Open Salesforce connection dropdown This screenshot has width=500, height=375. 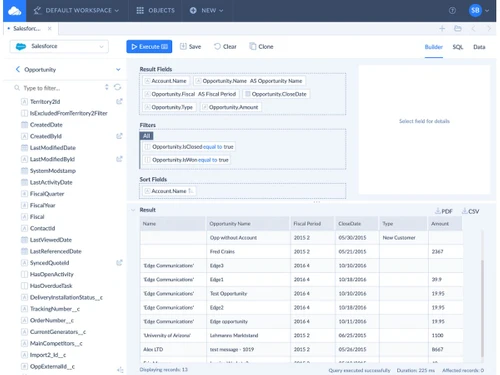[x=59, y=46]
